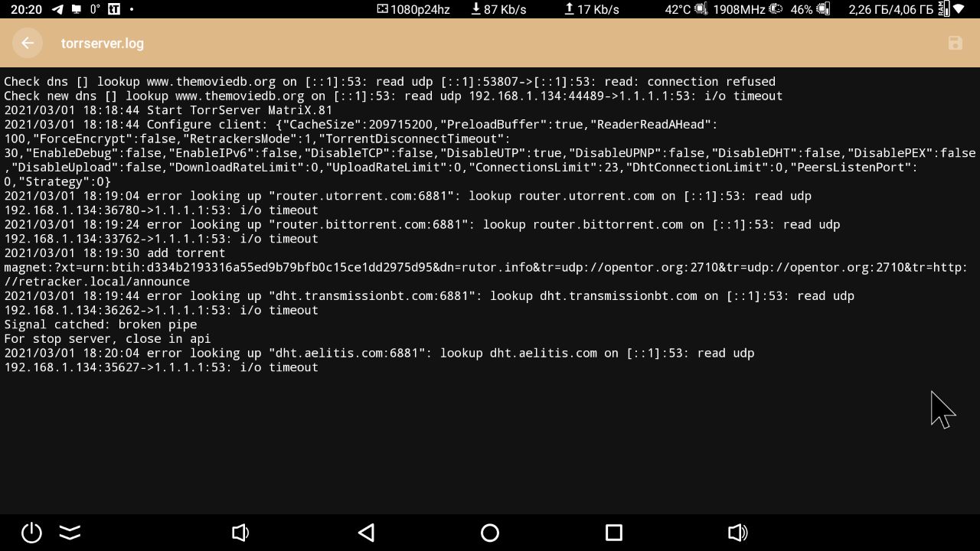Tap the WiFi status icon

pos(959,9)
